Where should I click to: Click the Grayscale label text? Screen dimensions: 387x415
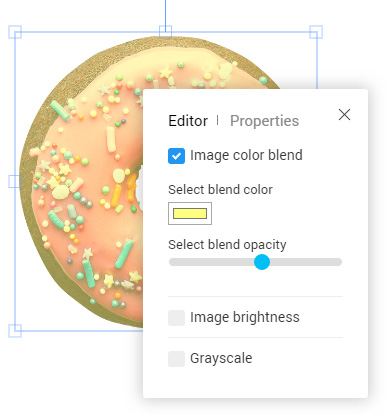point(221,359)
